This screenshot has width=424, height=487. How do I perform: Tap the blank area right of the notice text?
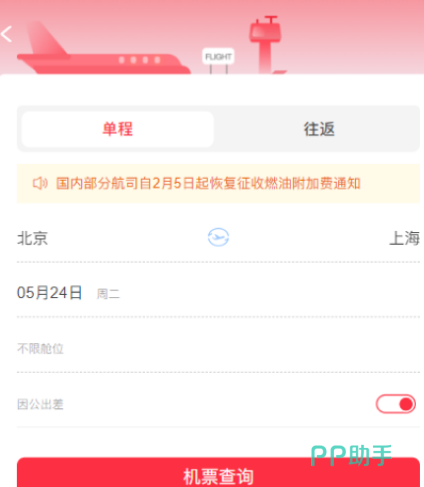(390, 183)
